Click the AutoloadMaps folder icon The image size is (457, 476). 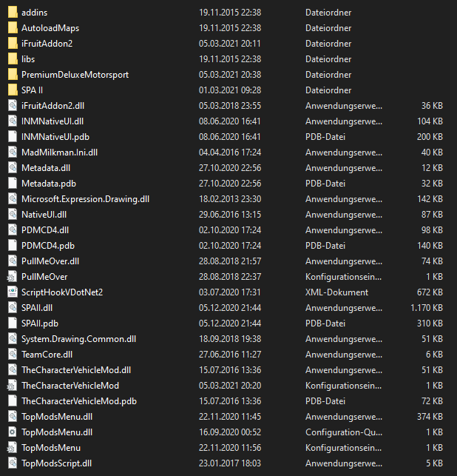point(13,28)
